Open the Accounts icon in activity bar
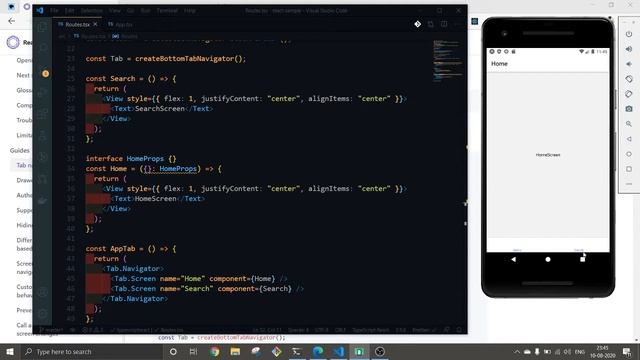This screenshot has height=360, width=640. click(x=42, y=292)
